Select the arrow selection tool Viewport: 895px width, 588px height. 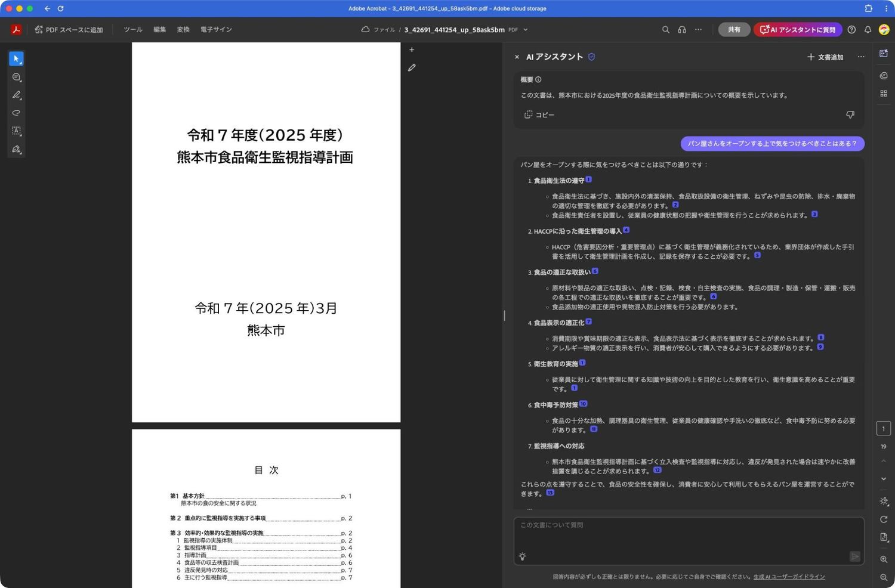point(16,58)
